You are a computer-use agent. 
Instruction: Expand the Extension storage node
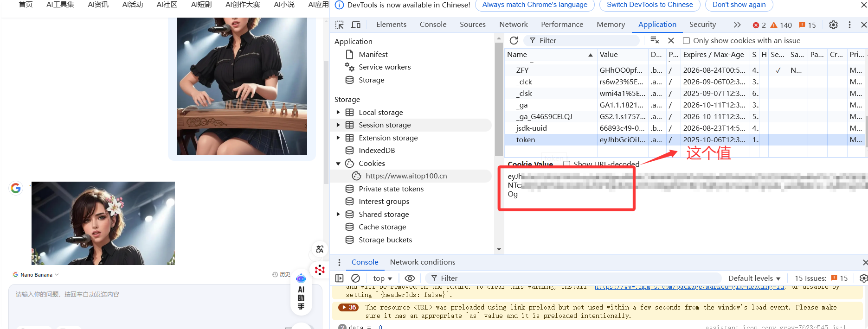point(338,138)
